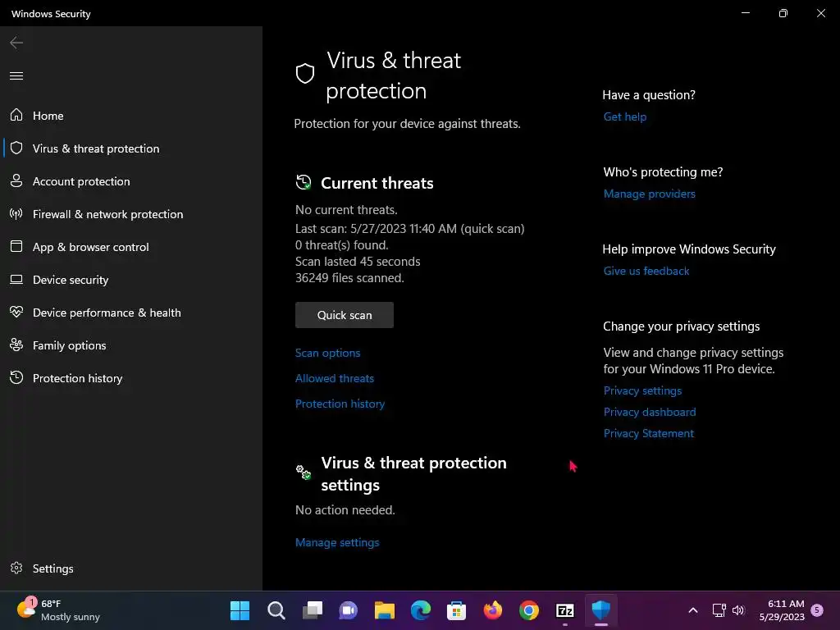Click Windows Security shield in taskbar
The image size is (840, 630).
601,610
